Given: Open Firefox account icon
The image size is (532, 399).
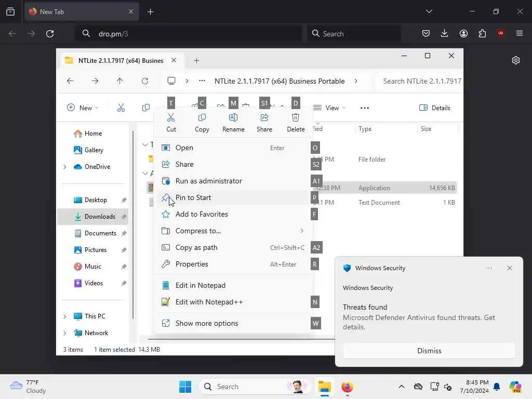Looking at the screenshot, I should [x=463, y=33].
